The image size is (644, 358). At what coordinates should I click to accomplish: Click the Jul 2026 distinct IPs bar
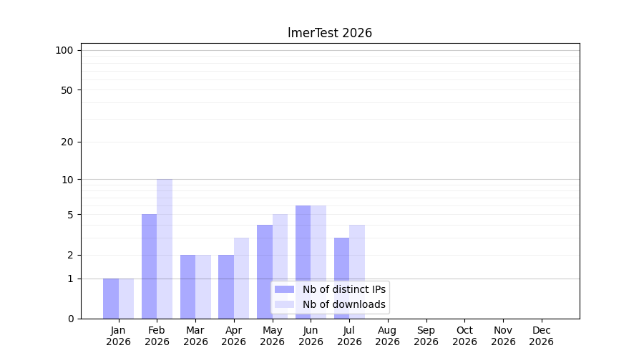342,279
